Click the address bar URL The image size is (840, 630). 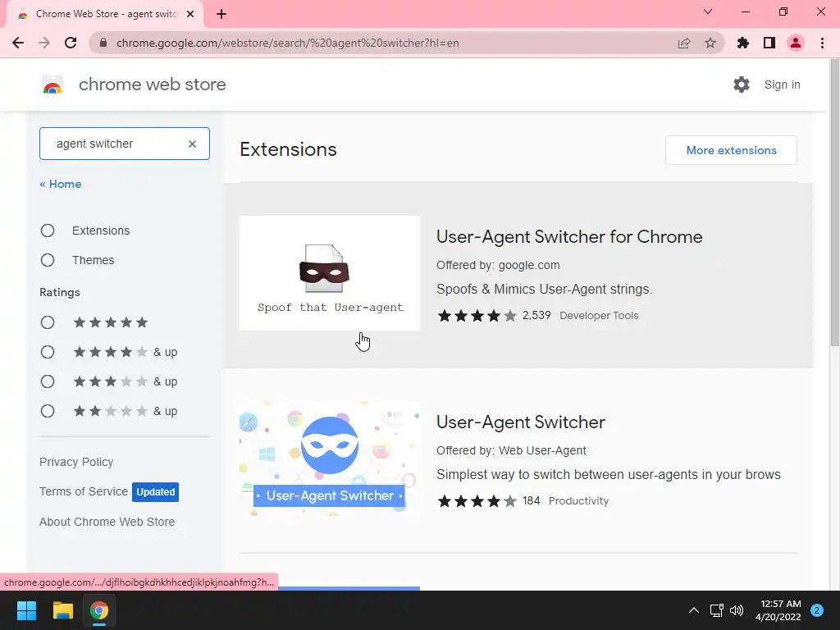point(288,43)
